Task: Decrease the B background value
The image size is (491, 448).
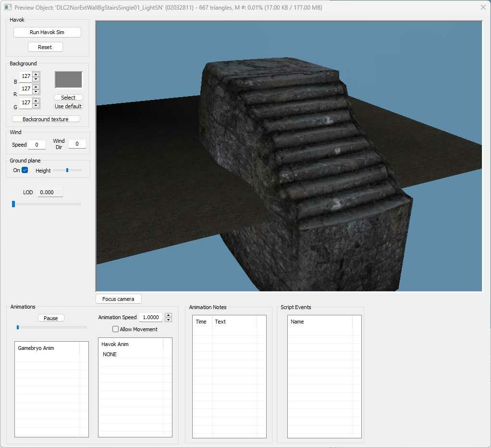Action: pos(36,79)
